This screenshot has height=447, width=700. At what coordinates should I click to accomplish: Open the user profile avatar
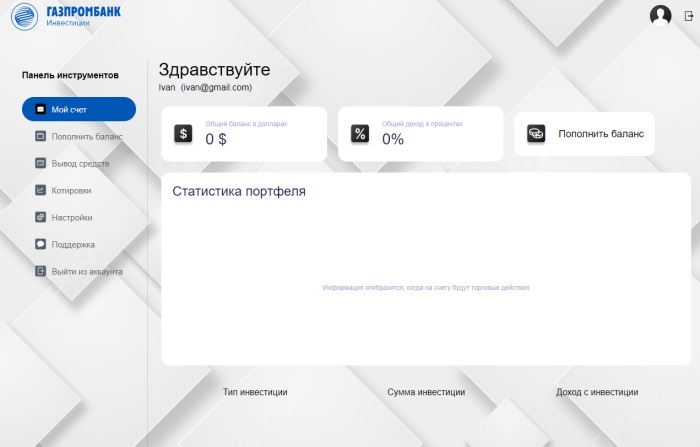[660, 16]
